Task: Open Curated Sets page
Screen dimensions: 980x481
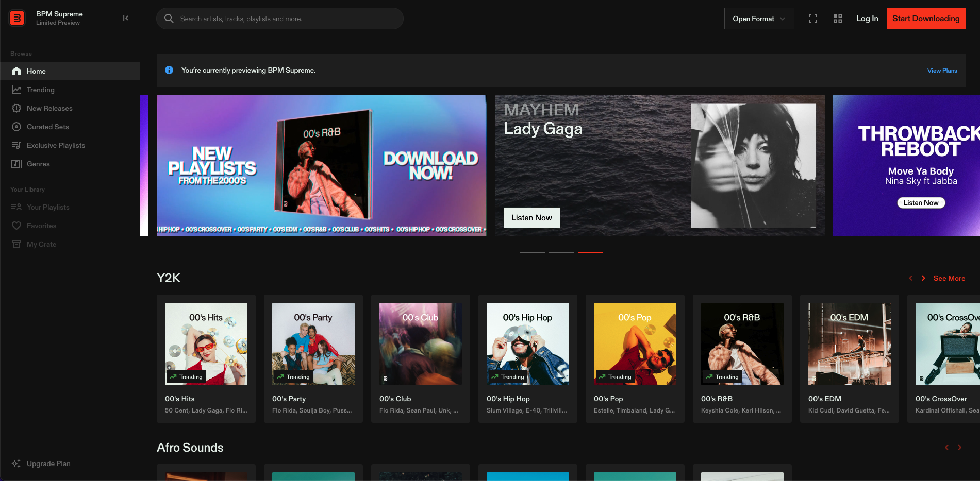Action: [x=70, y=127]
